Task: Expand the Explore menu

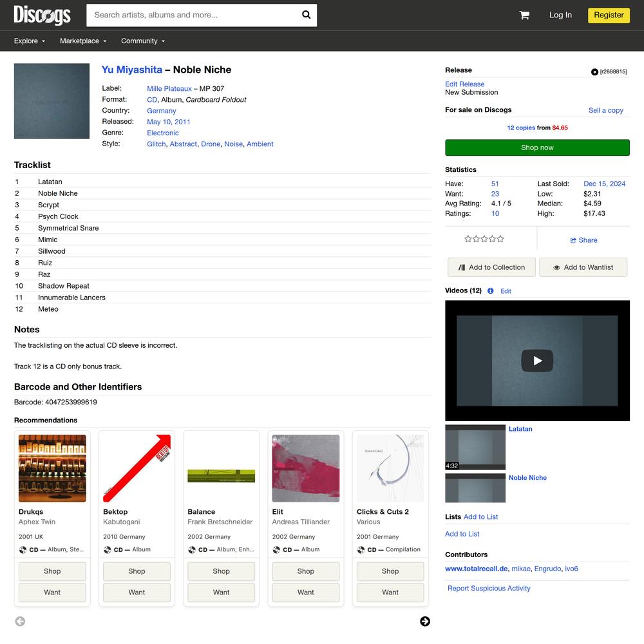Action: point(30,41)
